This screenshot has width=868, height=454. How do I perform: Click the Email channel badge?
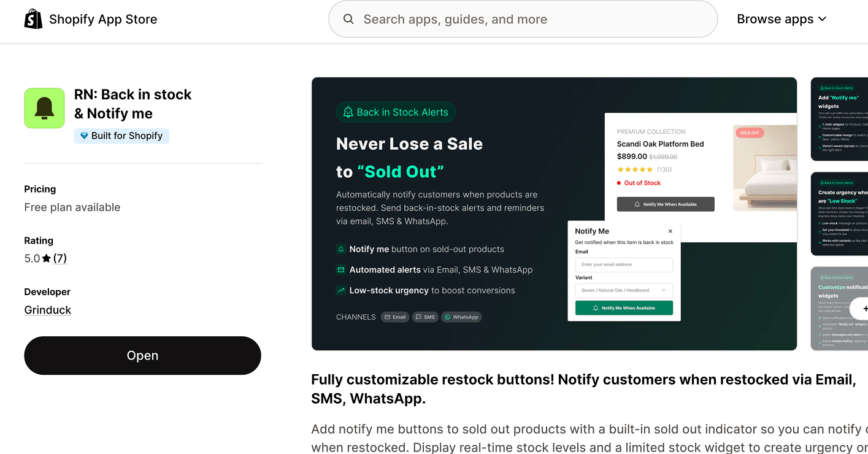point(394,317)
